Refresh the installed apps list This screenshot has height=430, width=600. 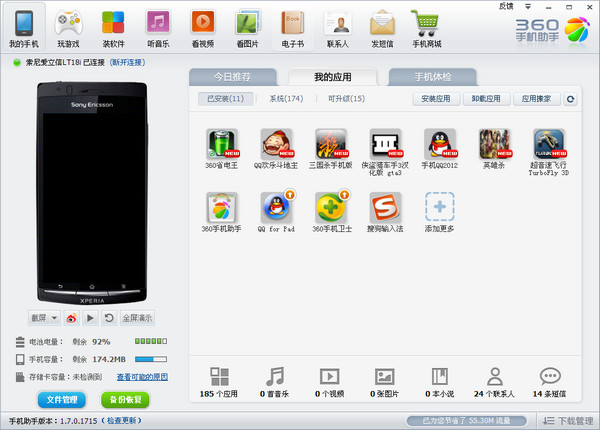571,99
